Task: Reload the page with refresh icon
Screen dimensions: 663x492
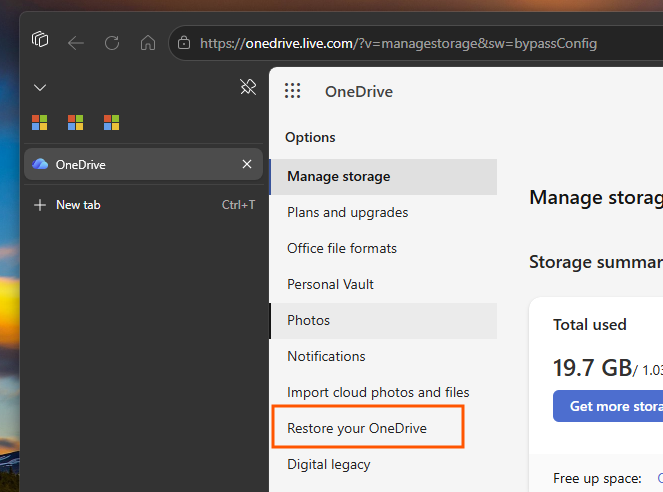Action: pyautogui.click(x=112, y=43)
